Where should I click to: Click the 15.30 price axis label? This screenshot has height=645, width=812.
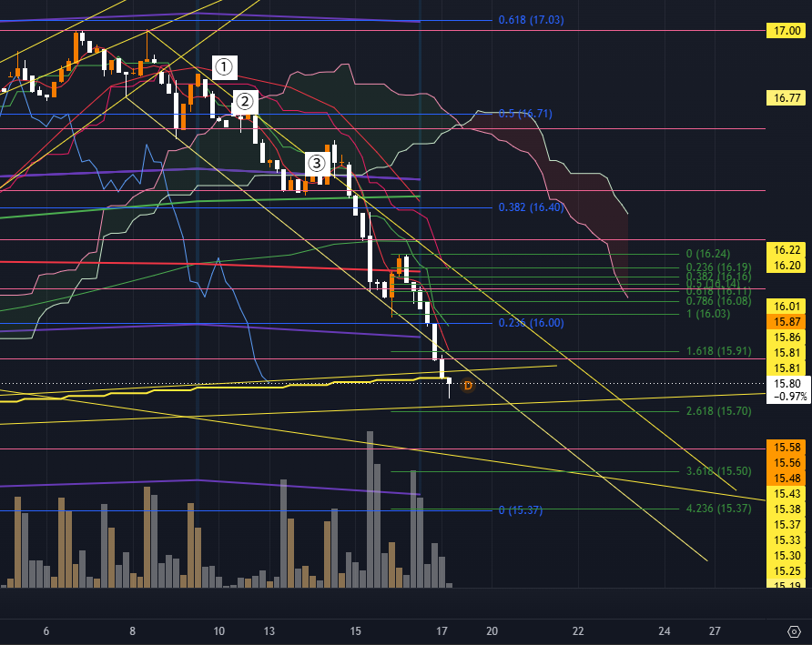point(787,556)
